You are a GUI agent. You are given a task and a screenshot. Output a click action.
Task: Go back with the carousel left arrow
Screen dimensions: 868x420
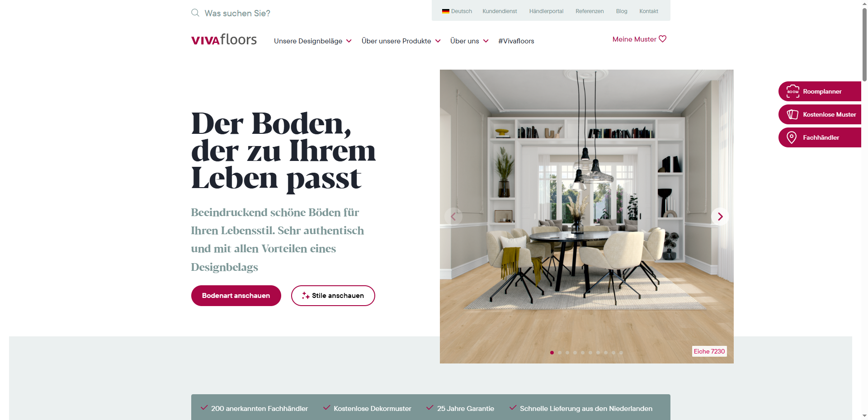tap(453, 217)
